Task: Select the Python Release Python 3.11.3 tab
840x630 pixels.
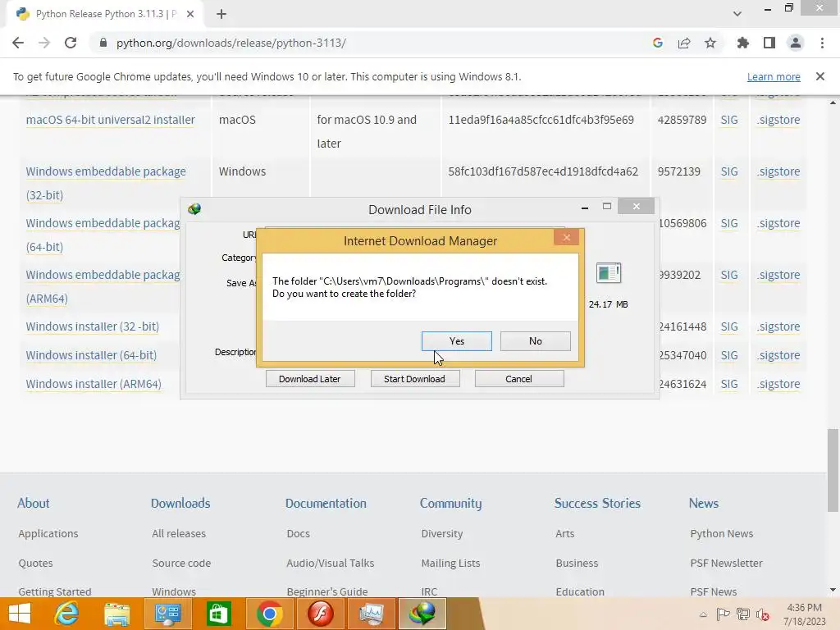Action: point(106,14)
